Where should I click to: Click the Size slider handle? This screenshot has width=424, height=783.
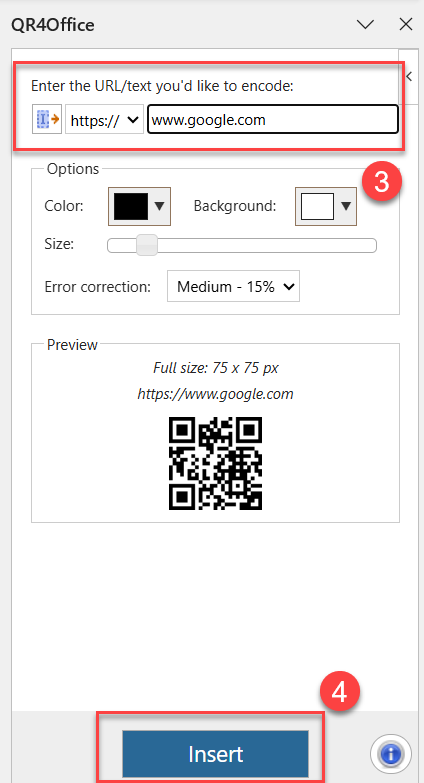(147, 245)
